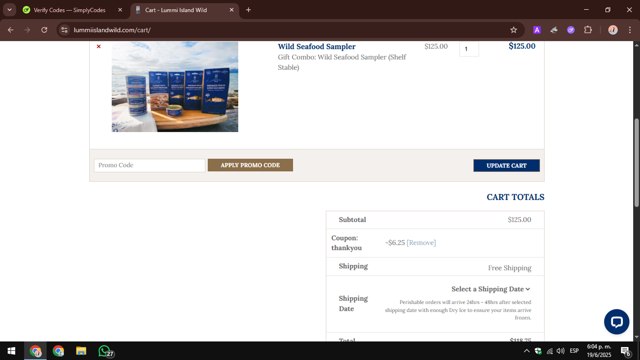Open the live chat widget
The height and width of the screenshot is (360, 640).
click(616, 322)
